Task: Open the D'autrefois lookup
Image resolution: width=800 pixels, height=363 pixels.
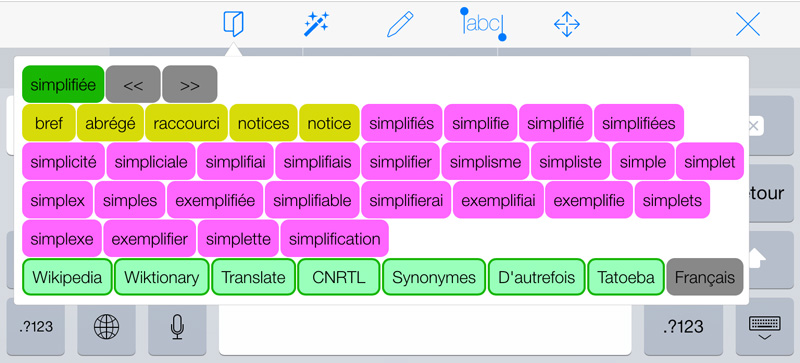Action: [537, 277]
